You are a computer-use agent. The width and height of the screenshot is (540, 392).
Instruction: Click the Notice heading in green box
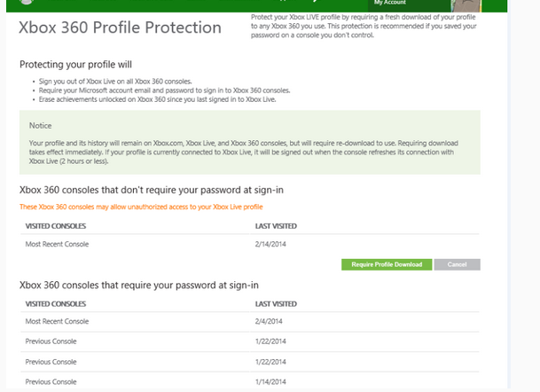tap(41, 126)
